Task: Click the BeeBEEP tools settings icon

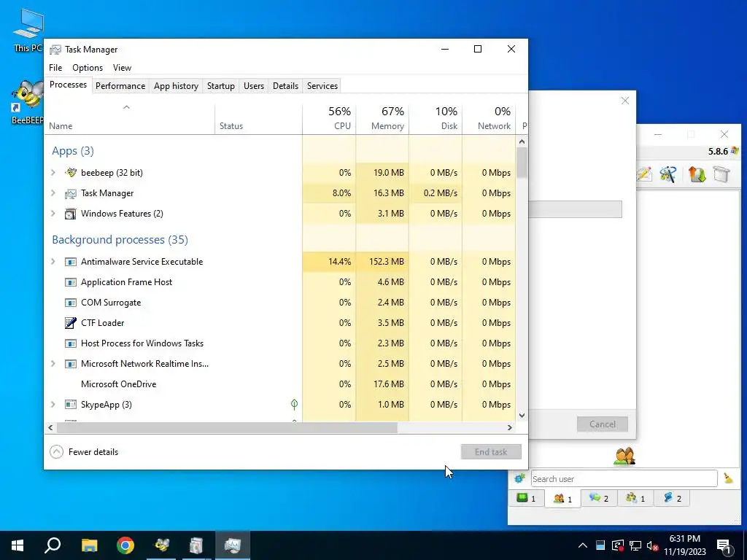Action: 668,174
